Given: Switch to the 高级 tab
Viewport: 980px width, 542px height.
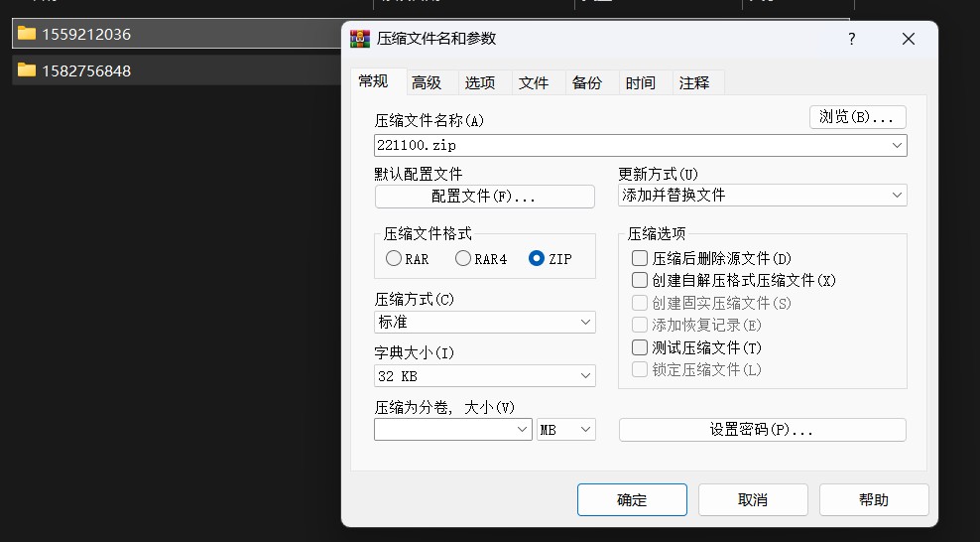Looking at the screenshot, I should [x=427, y=82].
